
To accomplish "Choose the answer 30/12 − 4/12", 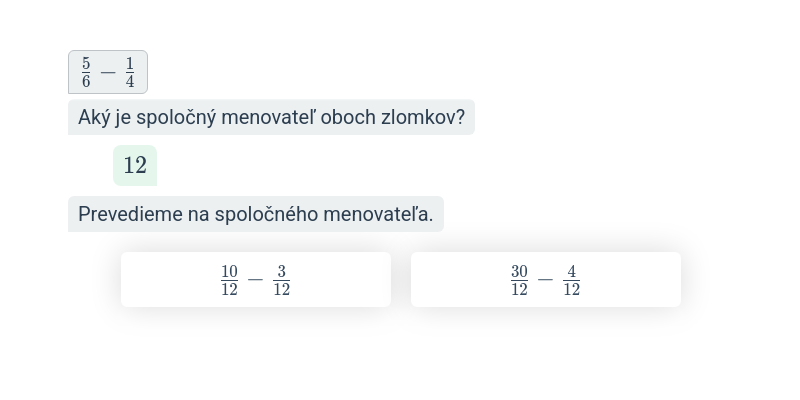I will tap(545, 280).
